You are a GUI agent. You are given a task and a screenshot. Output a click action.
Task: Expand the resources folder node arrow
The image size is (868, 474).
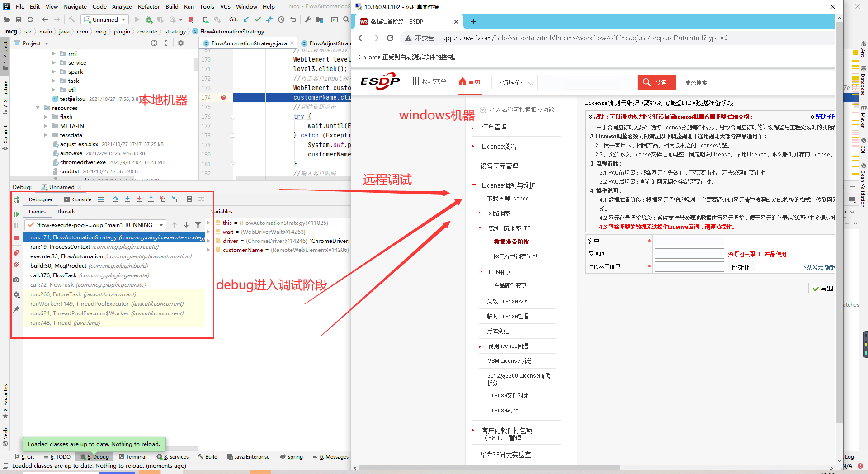coord(38,108)
